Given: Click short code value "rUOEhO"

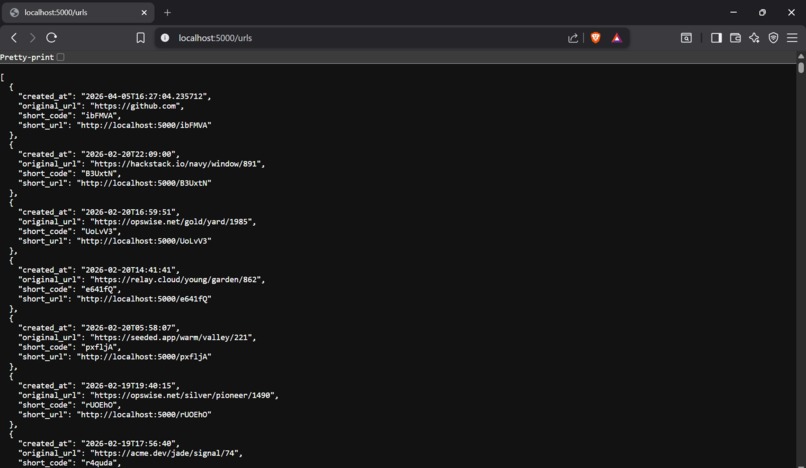Looking at the screenshot, I should point(99,405).
